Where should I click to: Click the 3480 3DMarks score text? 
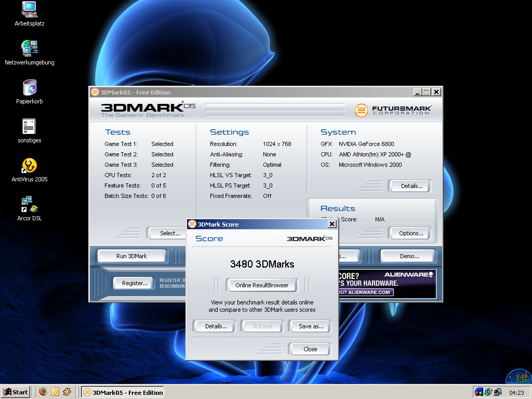point(262,264)
